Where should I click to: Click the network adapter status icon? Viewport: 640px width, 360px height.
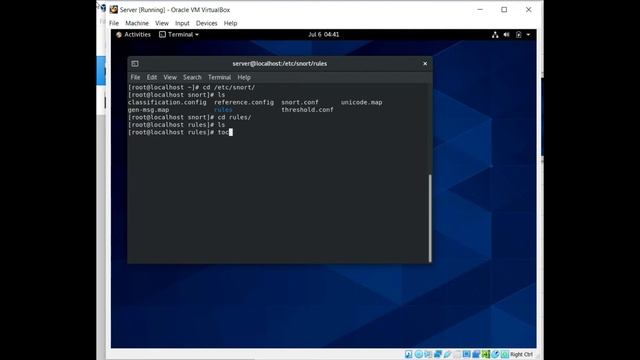(438, 354)
